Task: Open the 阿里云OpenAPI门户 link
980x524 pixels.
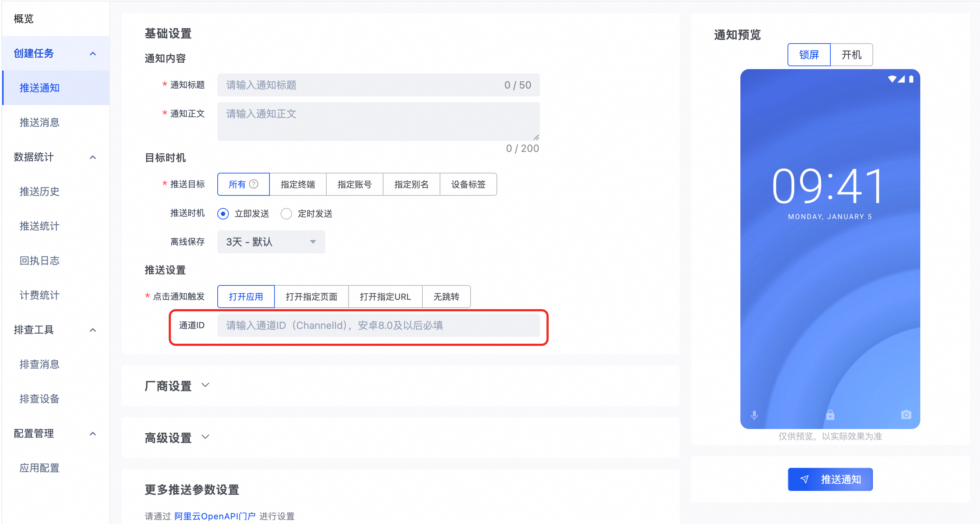Action: pos(214,516)
